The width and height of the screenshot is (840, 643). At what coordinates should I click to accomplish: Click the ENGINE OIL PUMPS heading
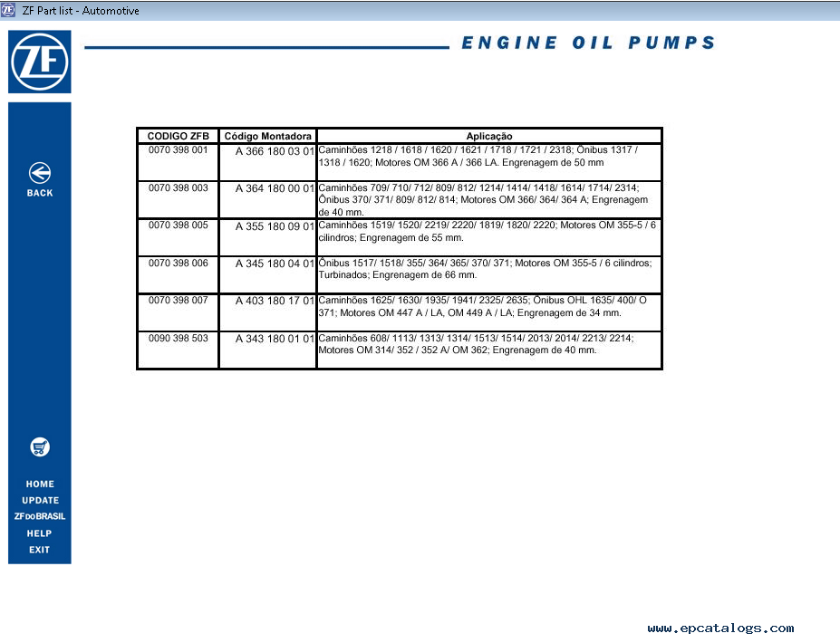click(x=588, y=43)
